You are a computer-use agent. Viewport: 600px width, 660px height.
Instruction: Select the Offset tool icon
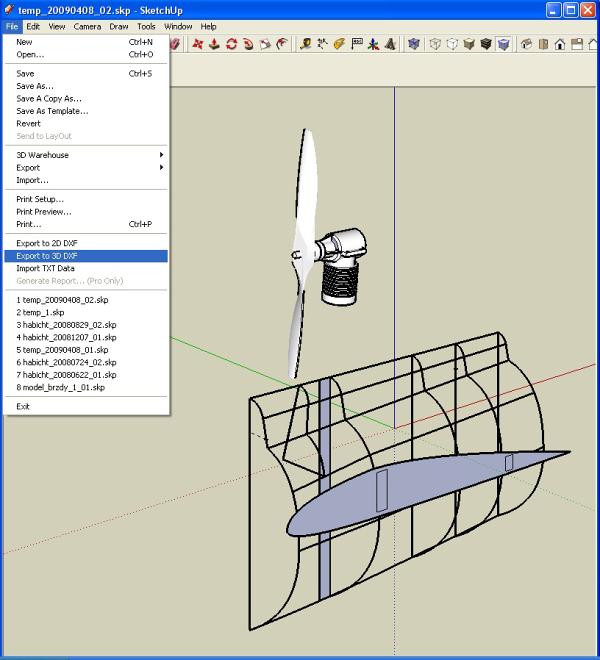pyautogui.click(x=282, y=44)
